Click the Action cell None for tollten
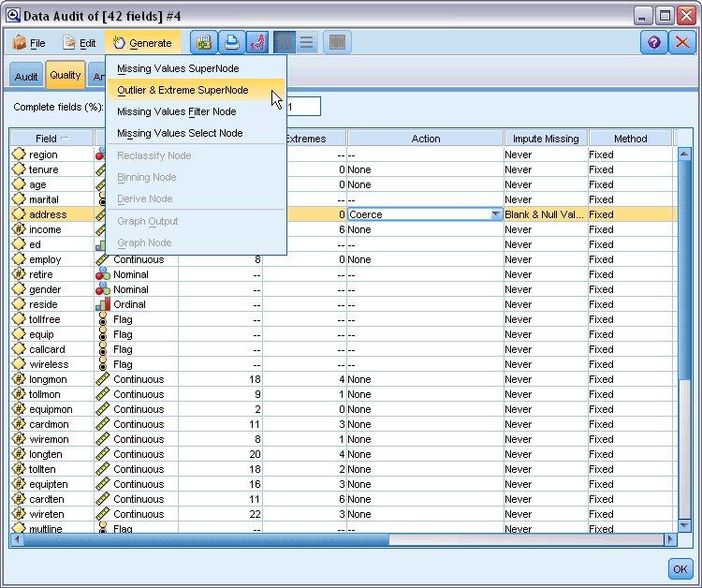The height and width of the screenshot is (588, 702). pos(425,469)
